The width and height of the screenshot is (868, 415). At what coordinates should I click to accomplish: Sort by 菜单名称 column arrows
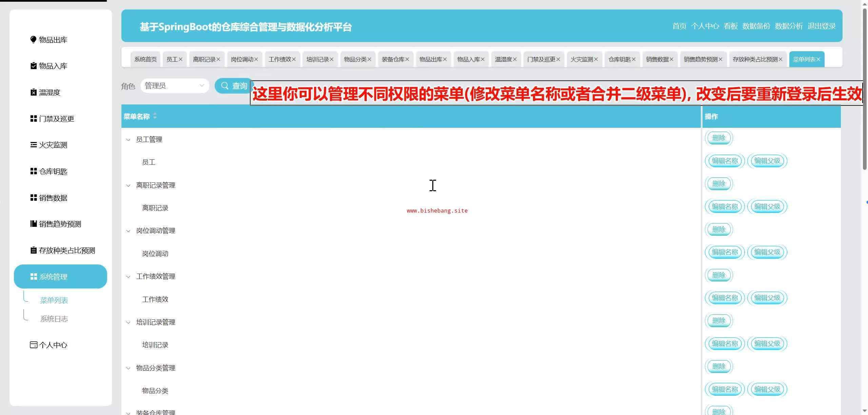(x=155, y=116)
